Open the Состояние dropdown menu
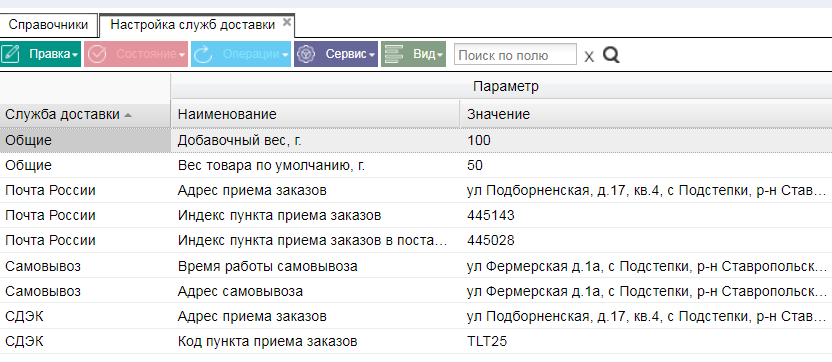The width and height of the screenshot is (832, 362). [x=182, y=55]
